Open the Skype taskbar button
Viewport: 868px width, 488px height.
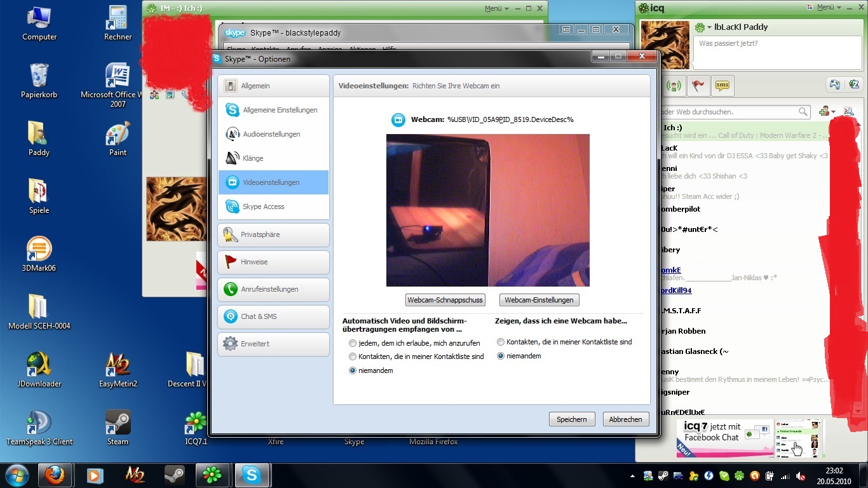tap(252, 475)
